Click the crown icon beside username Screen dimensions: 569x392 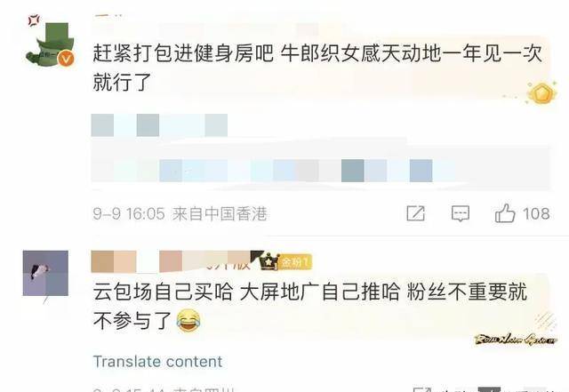(x=269, y=261)
